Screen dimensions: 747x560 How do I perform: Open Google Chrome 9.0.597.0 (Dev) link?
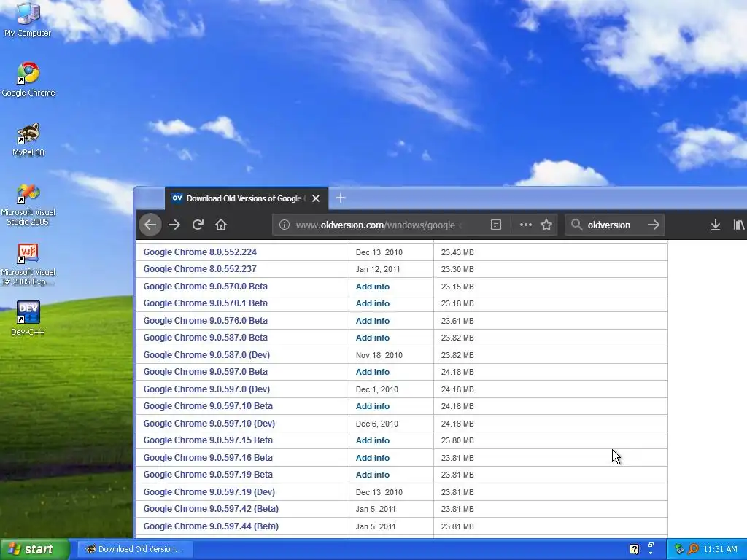206,389
